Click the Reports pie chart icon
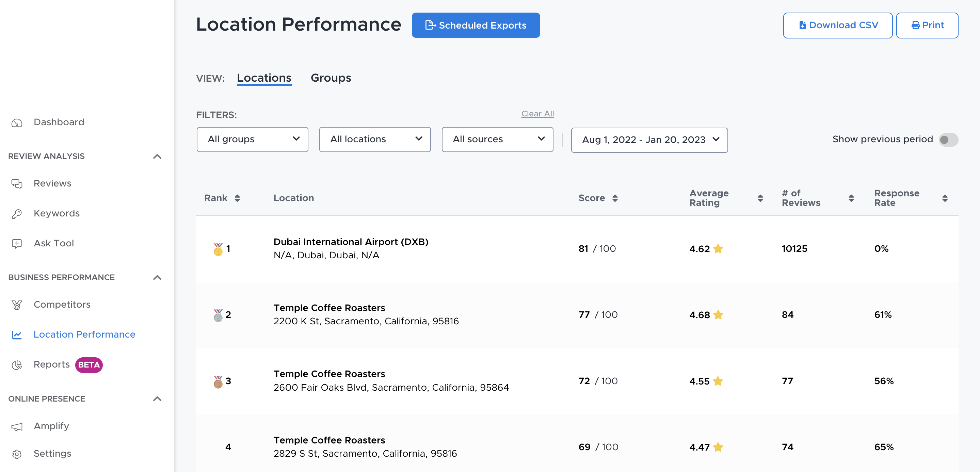Screen dimensions: 980x472 coord(17,365)
